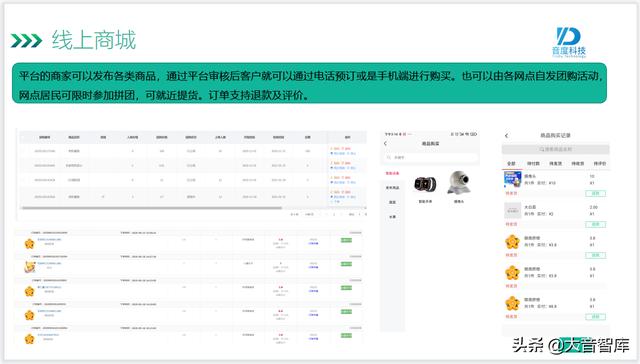Click the blue product name link in first order row
The width and height of the screenshot is (640, 364).
coord(49,240)
